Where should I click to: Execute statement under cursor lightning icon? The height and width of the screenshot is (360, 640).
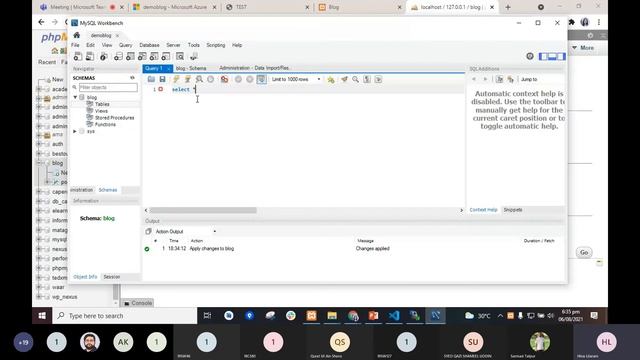[187, 79]
